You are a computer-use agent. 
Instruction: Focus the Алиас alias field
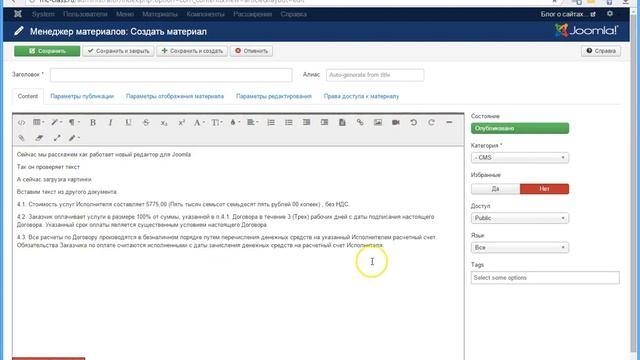(375, 75)
